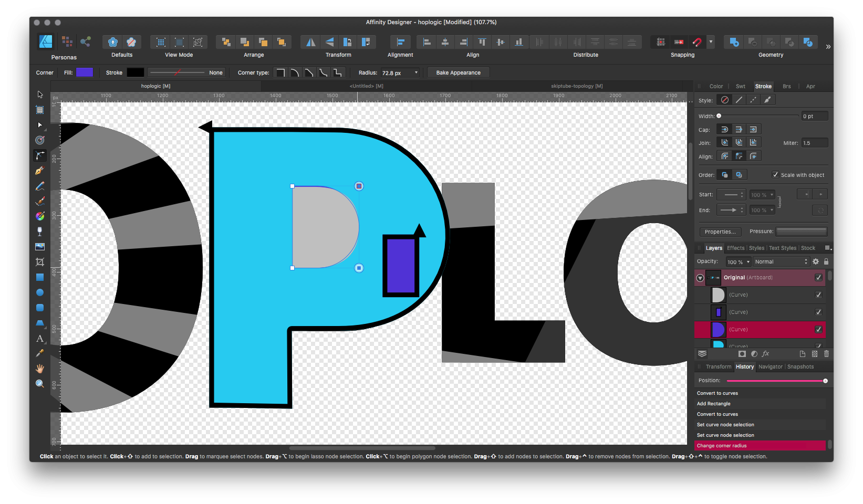This screenshot has width=863, height=504.
Task: Click the black Stroke color swatch
Action: point(135,72)
